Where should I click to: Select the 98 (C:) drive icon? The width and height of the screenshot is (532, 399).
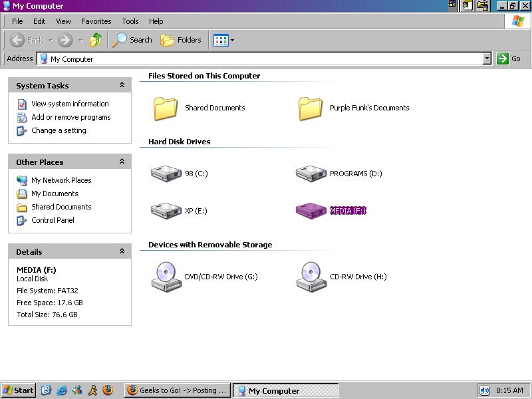click(x=166, y=174)
